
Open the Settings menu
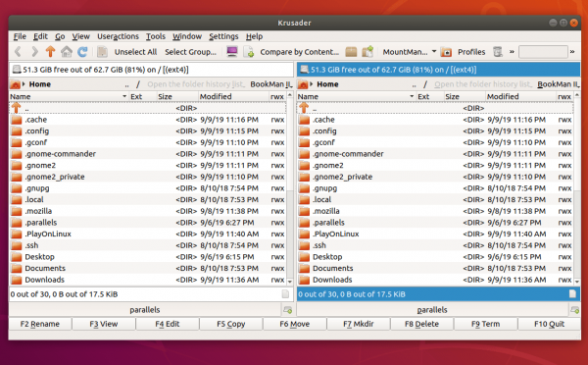(x=223, y=36)
